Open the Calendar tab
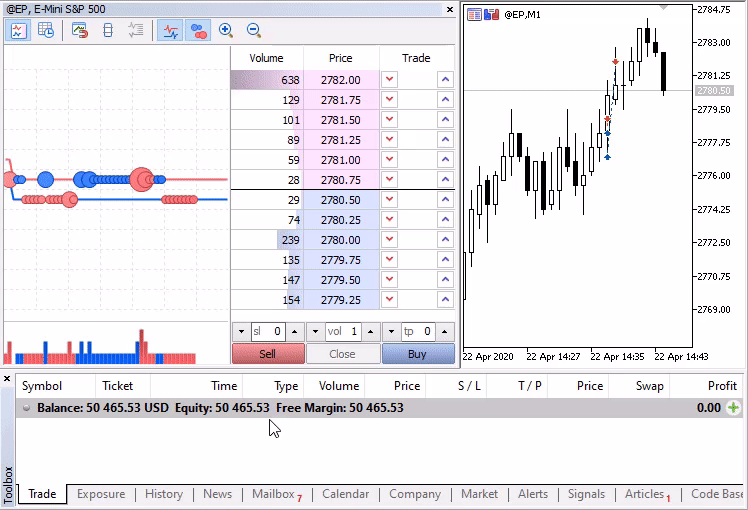The width and height of the screenshot is (748, 510). (345, 494)
